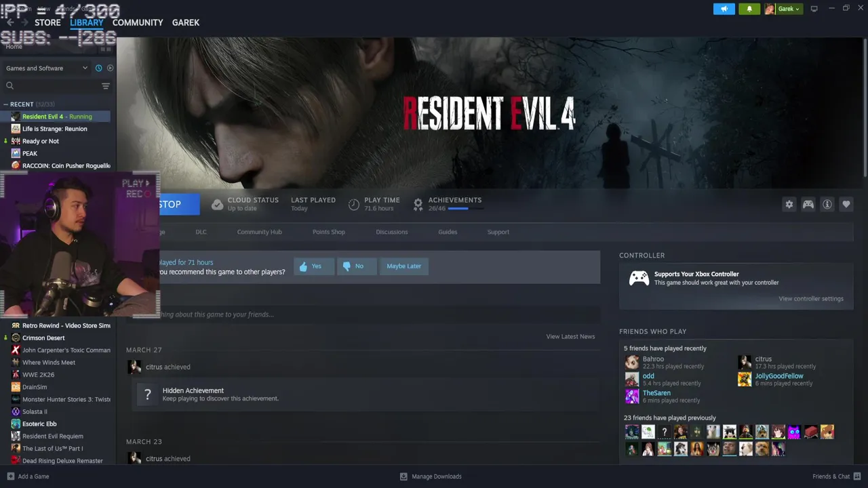The width and height of the screenshot is (868, 488).
Task: Open Games and Software dropdown
Action: click(x=46, y=68)
